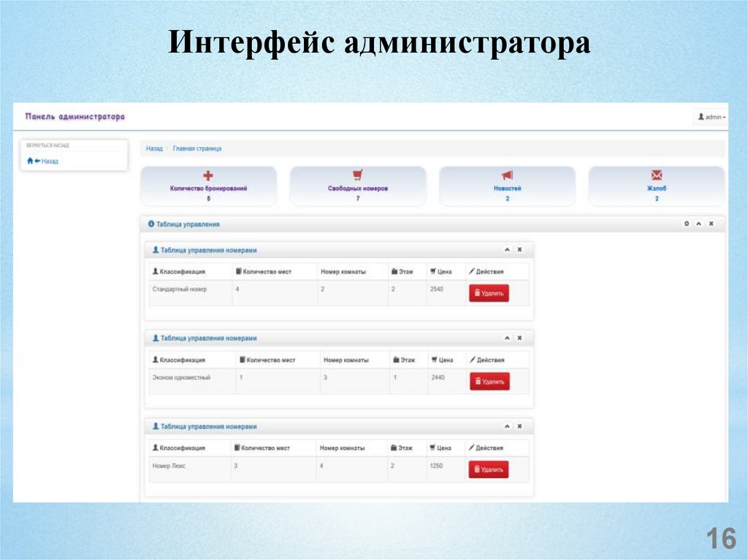Screen dimensions: 748x560
Task: Close the Номер Люкс table panel
Action: click(519, 426)
